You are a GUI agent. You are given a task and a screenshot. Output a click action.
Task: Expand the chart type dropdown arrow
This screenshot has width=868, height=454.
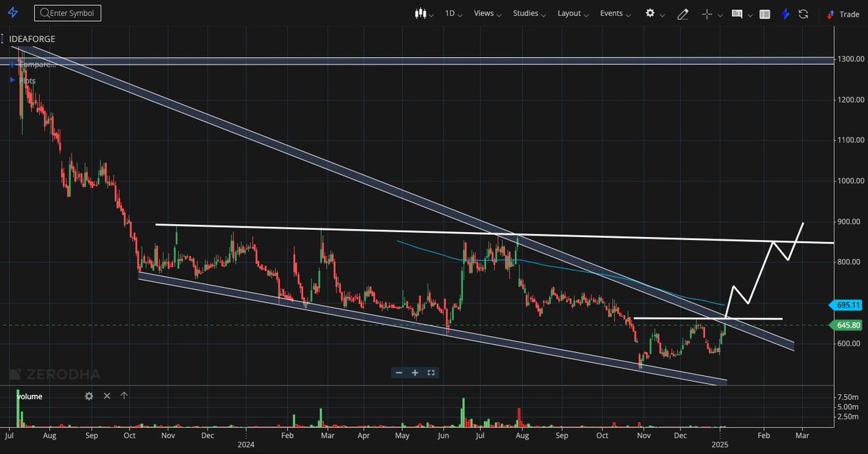431,14
